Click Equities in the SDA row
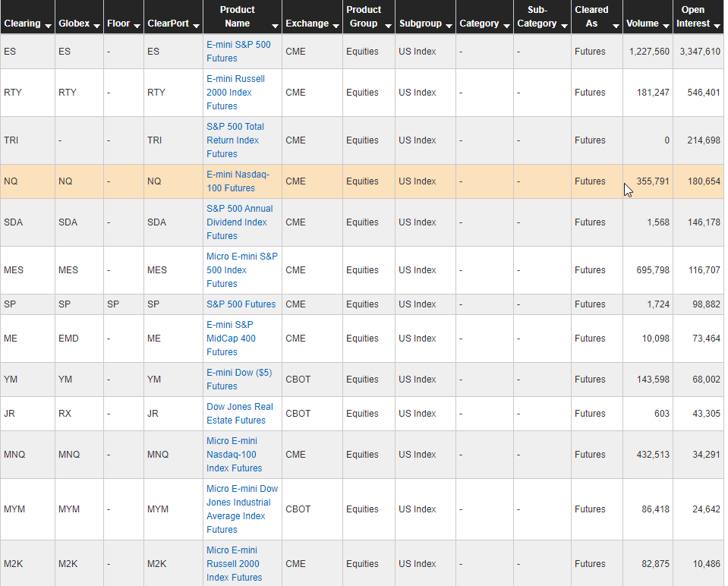 (x=362, y=222)
